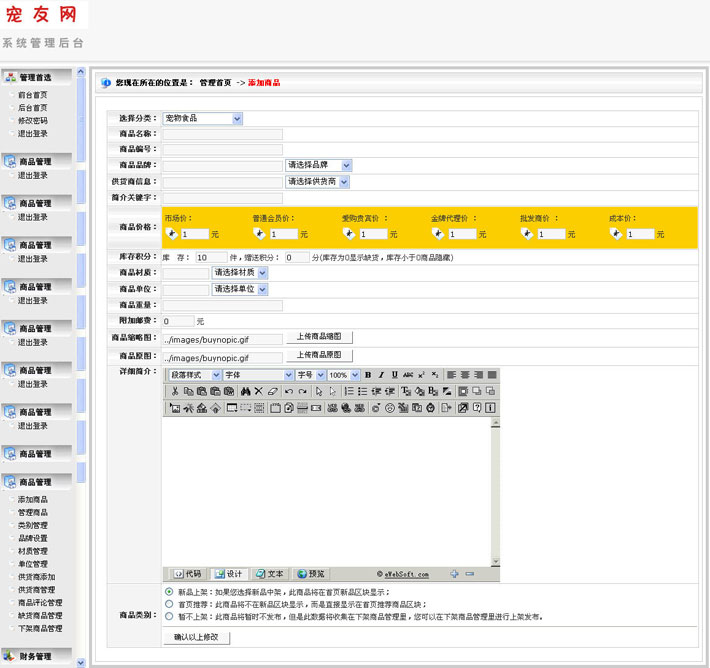Click the 商品名称 input field
The width and height of the screenshot is (710, 668).
point(222,134)
